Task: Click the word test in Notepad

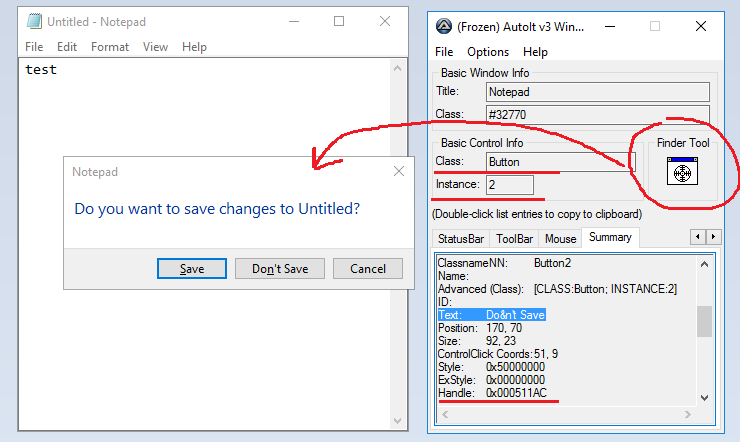Action: [x=41, y=70]
